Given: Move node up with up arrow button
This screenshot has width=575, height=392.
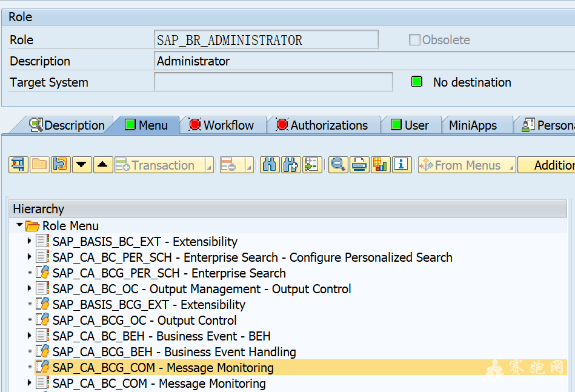Looking at the screenshot, I should click(103, 165).
